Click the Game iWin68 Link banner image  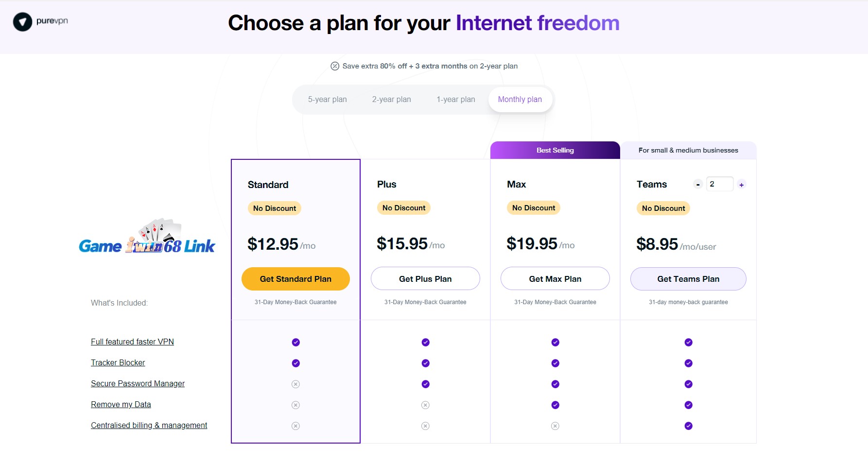[147, 238]
